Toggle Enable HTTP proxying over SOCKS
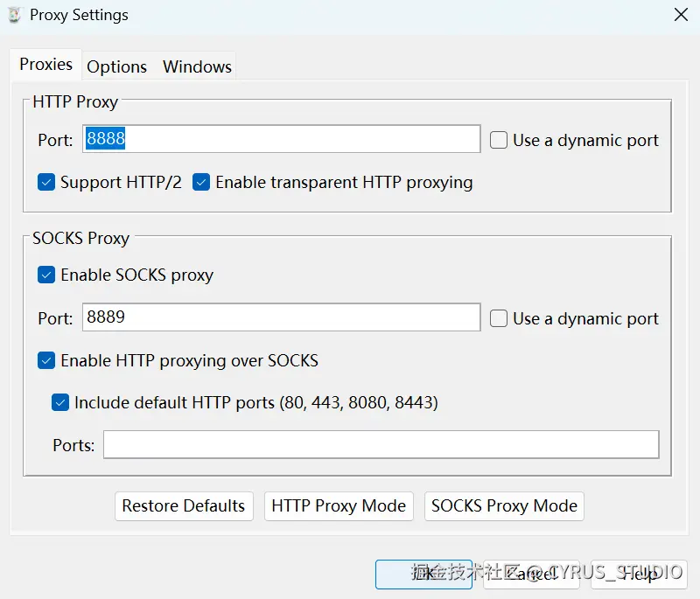Screen dimensions: 700x599 pyautogui.click(x=47, y=360)
